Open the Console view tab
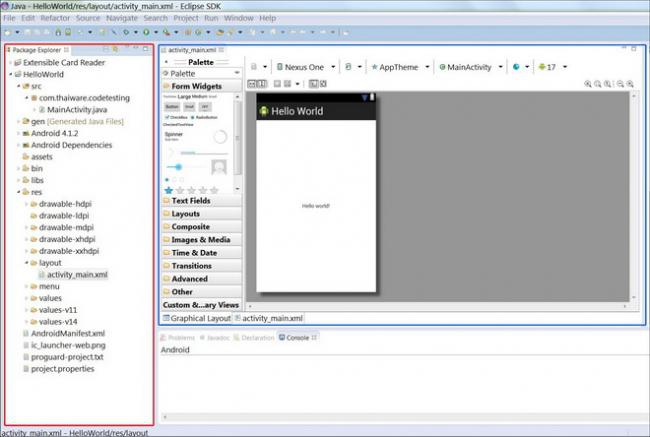 click(x=298, y=338)
